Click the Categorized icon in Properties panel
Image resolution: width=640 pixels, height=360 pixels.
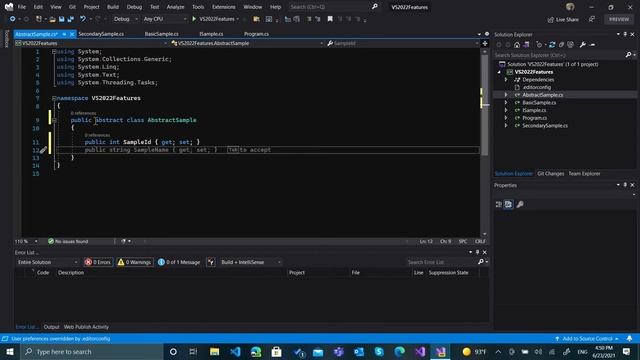click(x=498, y=204)
